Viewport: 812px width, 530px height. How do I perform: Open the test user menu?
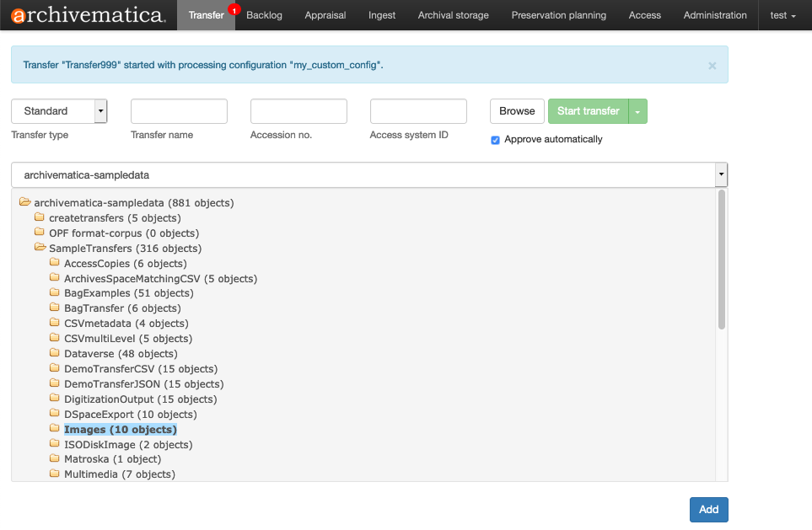(782, 15)
